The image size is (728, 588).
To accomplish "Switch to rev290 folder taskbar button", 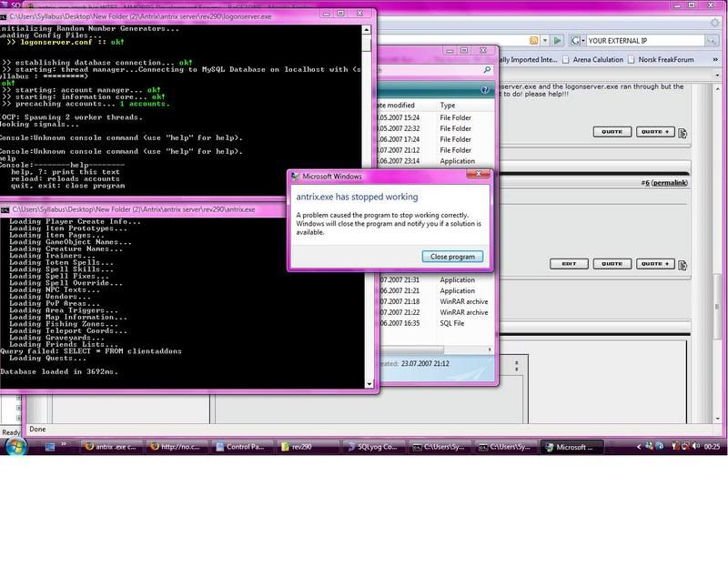I will [x=305, y=448].
